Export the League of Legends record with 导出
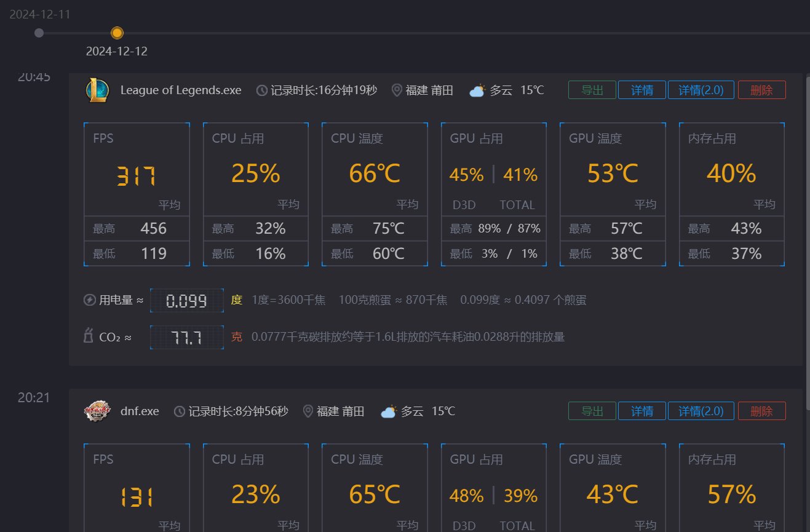The image size is (810, 532). click(592, 90)
